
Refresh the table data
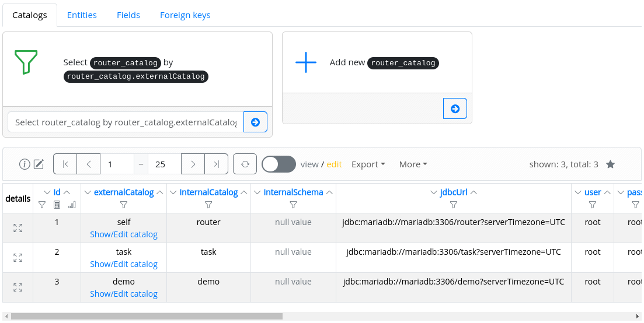point(245,164)
